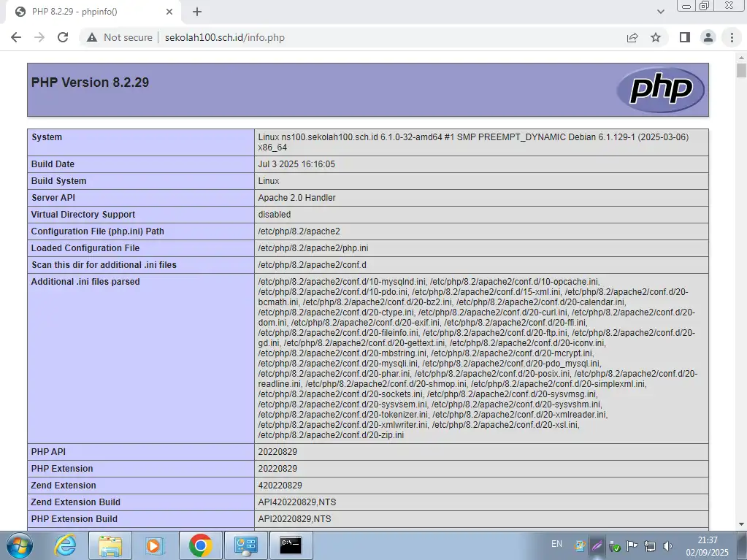Open the network tray icon
The image size is (747, 560).
650,546
